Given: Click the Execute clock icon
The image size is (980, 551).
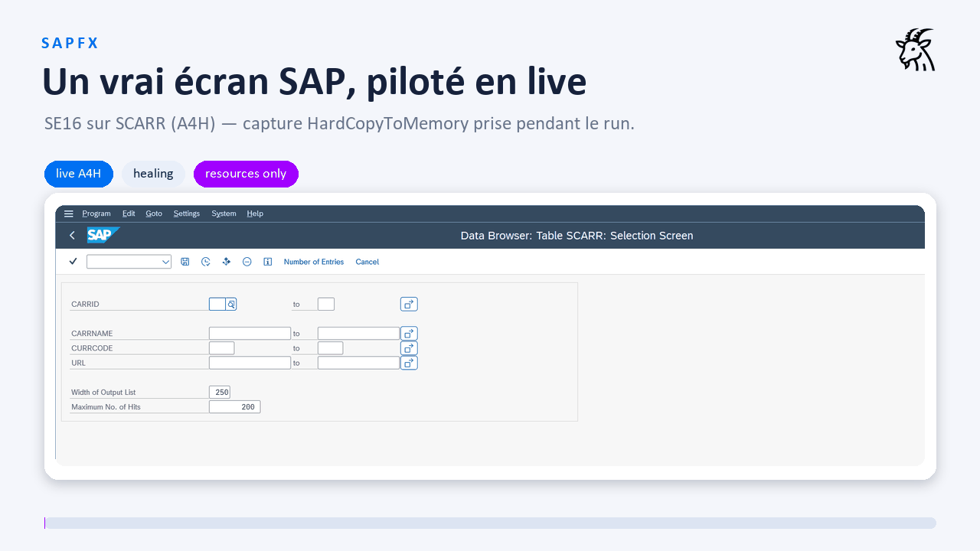Looking at the screenshot, I should click(206, 262).
